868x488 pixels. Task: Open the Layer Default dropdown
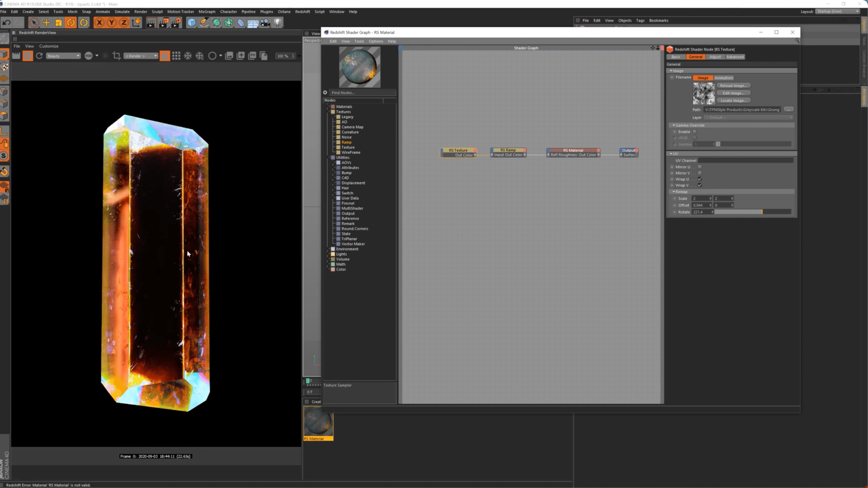[x=748, y=117]
